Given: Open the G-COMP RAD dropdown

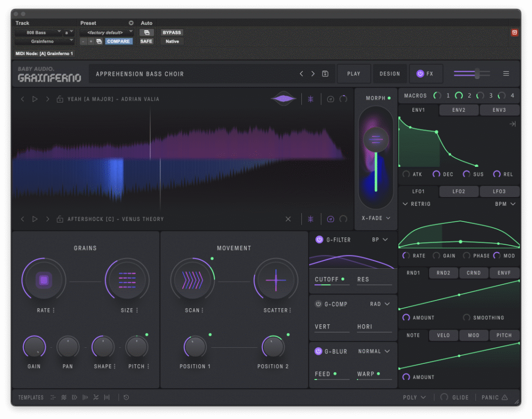Looking at the screenshot, I should [380, 304].
